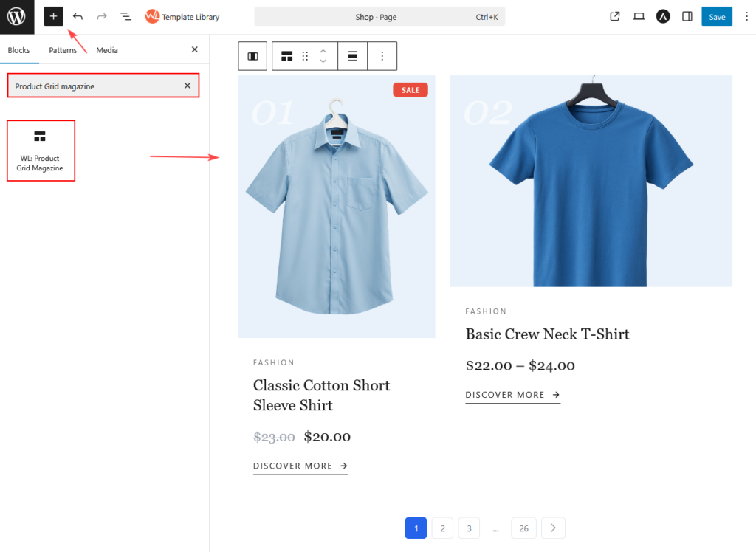Switch to the Media tab
The height and width of the screenshot is (552, 756).
click(x=107, y=50)
